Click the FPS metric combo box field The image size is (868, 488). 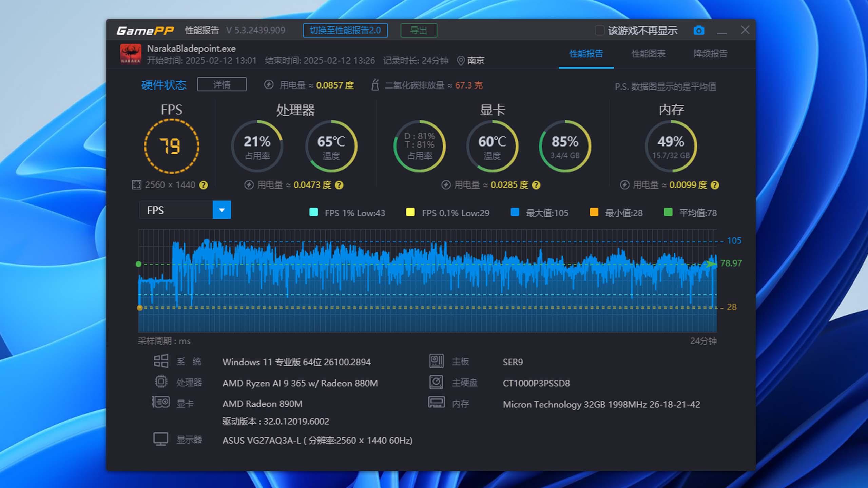185,210
